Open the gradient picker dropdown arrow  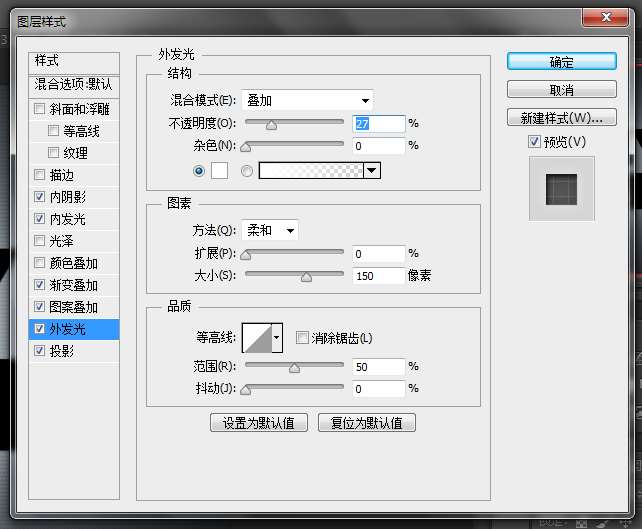point(372,170)
